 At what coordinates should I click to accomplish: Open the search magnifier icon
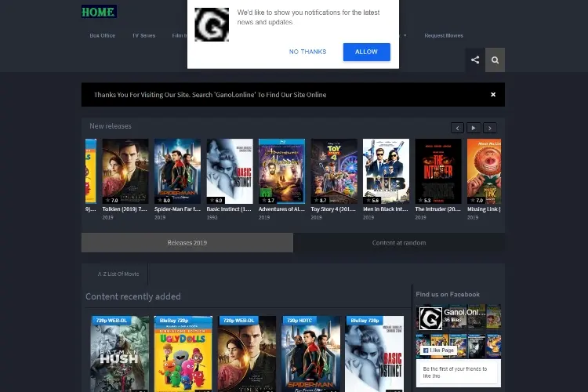click(x=495, y=60)
